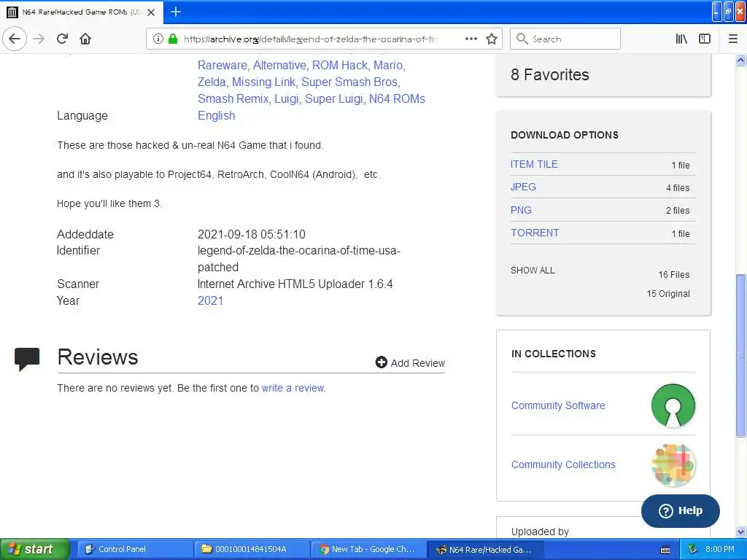The width and height of the screenshot is (747, 560).
Task: Open the Alternative topic link
Action: click(x=279, y=65)
